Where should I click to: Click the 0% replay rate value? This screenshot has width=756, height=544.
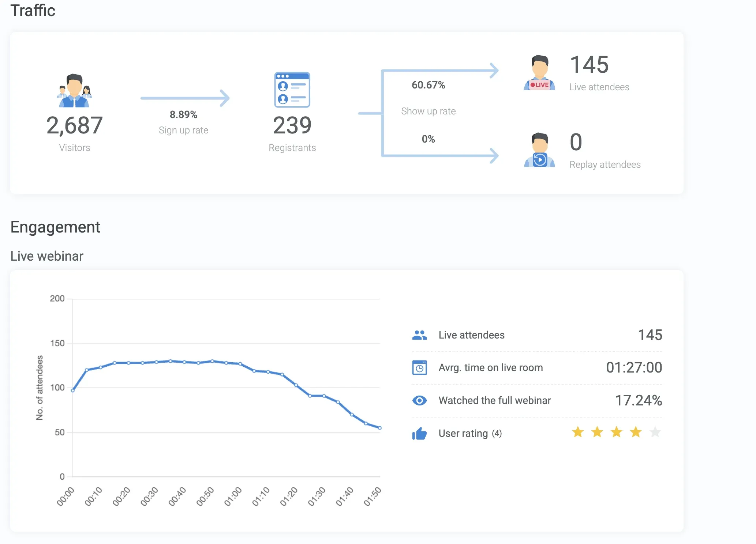tap(428, 139)
